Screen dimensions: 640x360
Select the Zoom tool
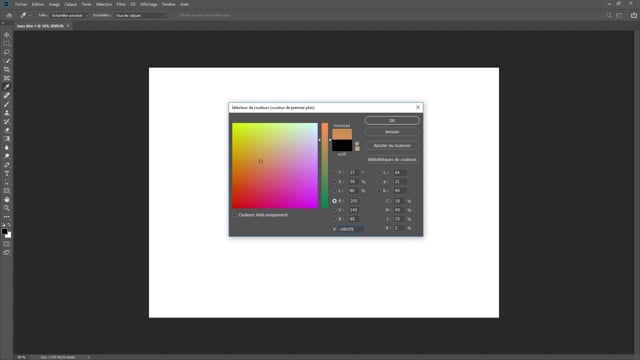(x=7, y=208)
